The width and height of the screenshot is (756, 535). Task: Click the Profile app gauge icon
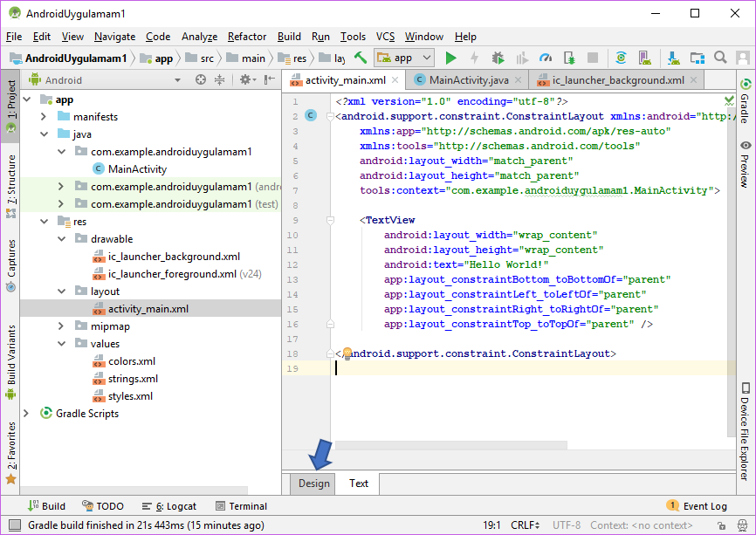[x=546, y=58]
